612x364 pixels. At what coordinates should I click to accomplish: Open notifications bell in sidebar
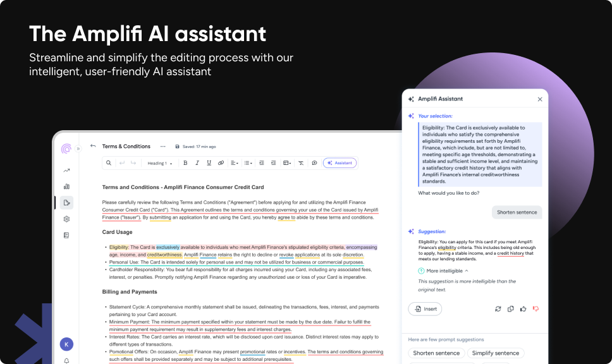click(67, 360)
